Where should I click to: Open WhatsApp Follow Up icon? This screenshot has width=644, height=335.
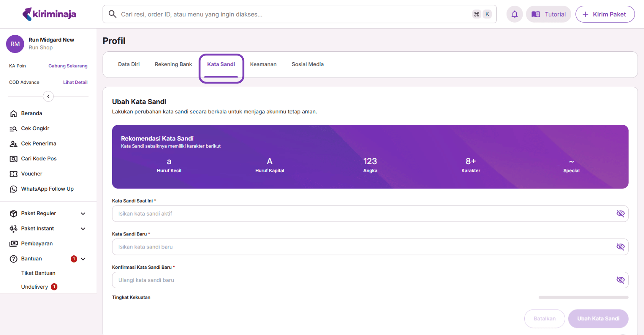tap(13, 189)
